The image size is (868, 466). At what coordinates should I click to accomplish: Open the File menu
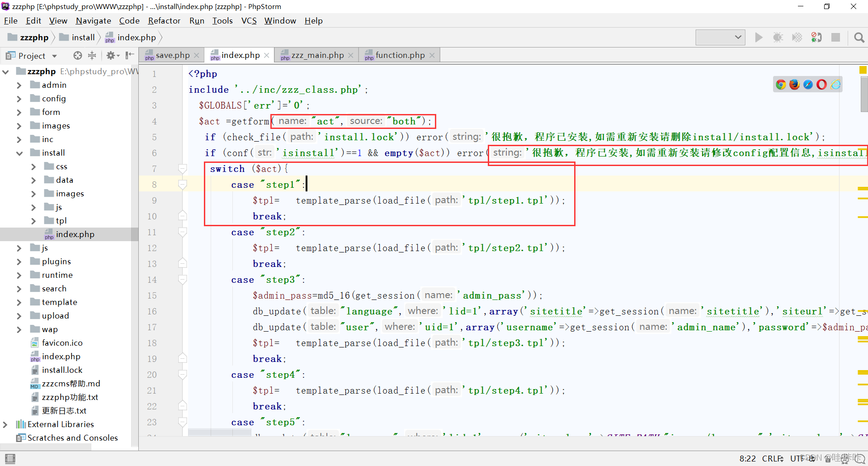coord(10,21)
